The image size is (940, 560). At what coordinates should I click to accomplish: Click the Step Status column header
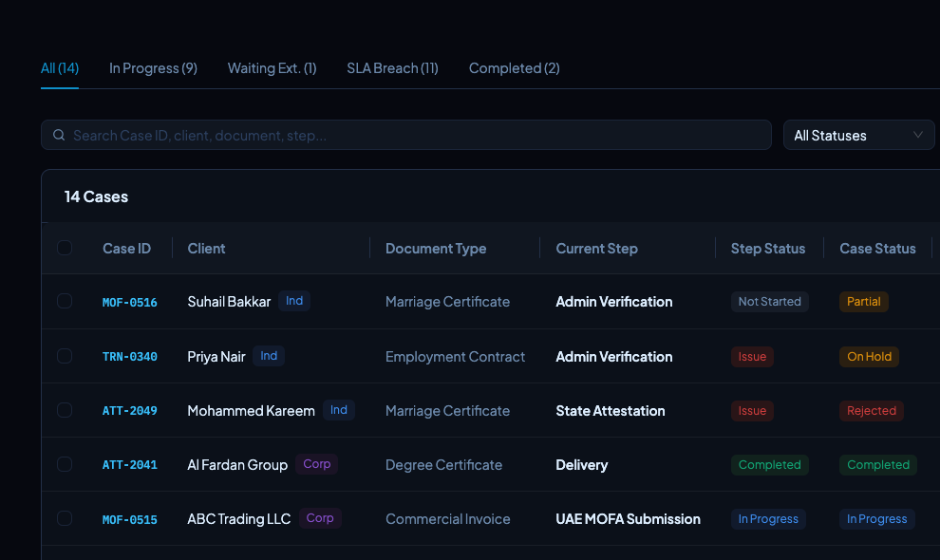768,249
